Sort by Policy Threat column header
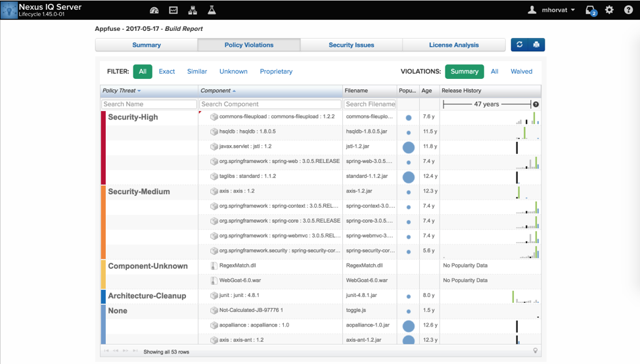This screenshot has height=364, width=640. tap(122, 91)
